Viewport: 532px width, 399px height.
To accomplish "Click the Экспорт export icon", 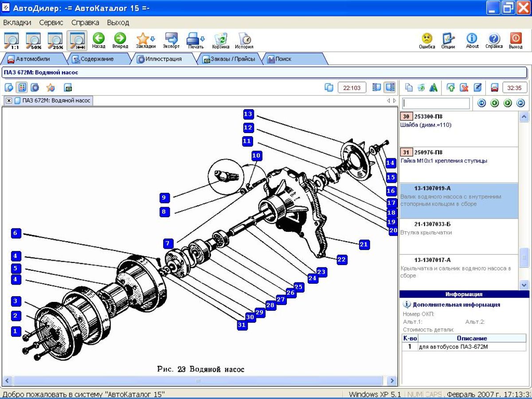I will click(171, 40).
